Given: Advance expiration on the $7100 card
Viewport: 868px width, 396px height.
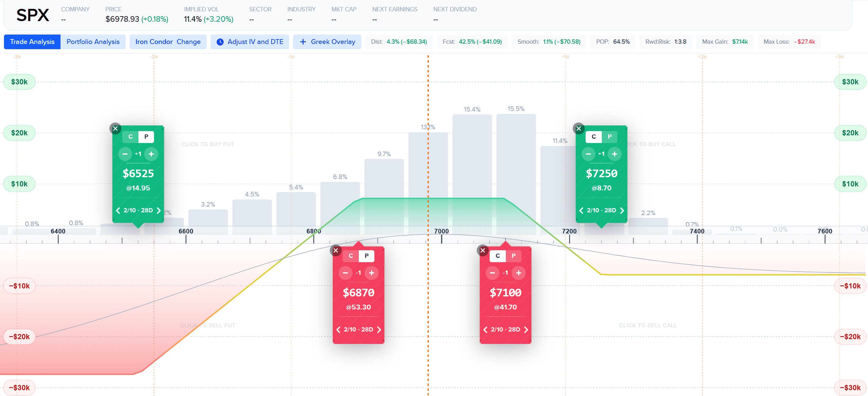Looking at the screenshot, I should click(526, 330).
